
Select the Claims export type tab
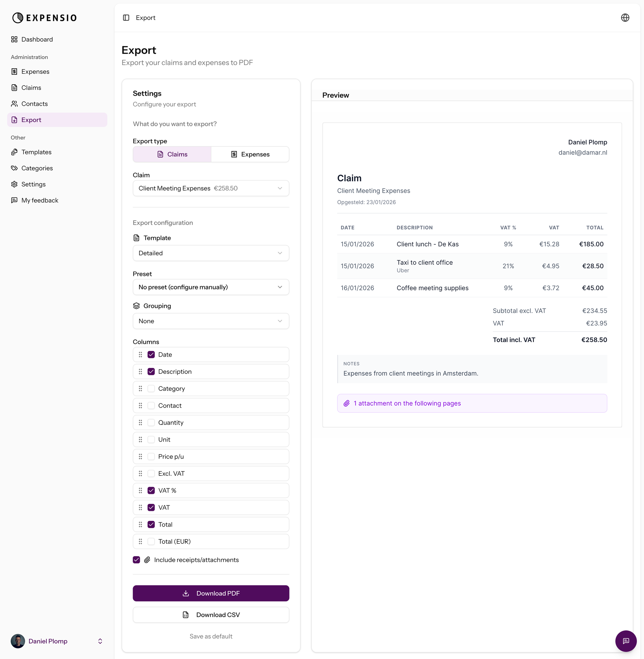coord(172,154)
